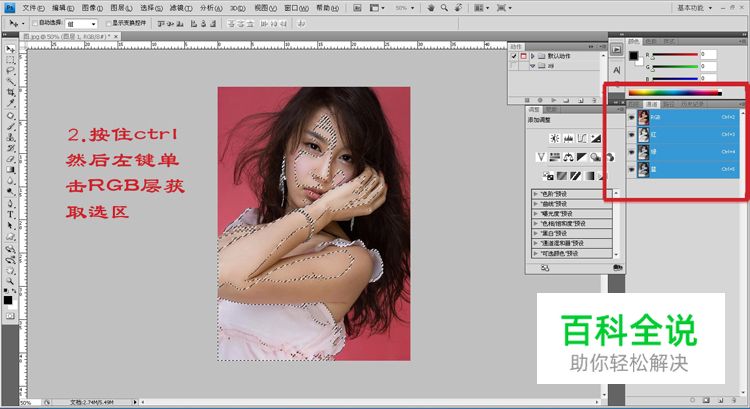Select the Rectangular Marquee tool
Viewport: 750px width, 409px height.
pyautogui.click(x=10, y=59)
